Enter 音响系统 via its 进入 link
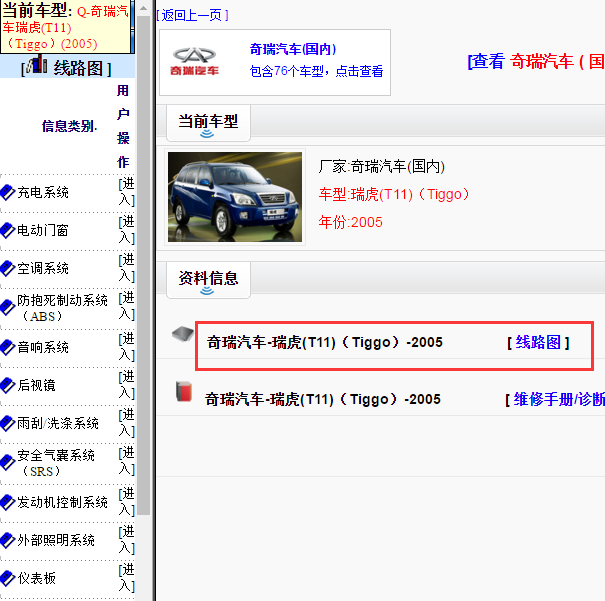 (x=127, y=347)
